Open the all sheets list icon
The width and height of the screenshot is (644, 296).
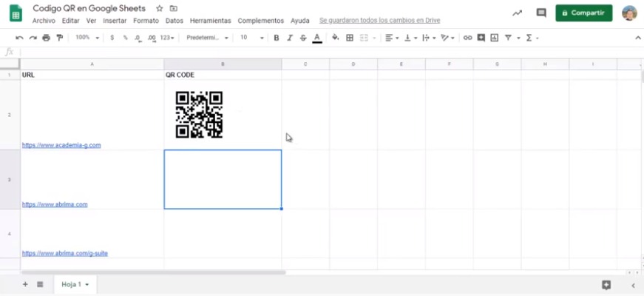[40, 284]
